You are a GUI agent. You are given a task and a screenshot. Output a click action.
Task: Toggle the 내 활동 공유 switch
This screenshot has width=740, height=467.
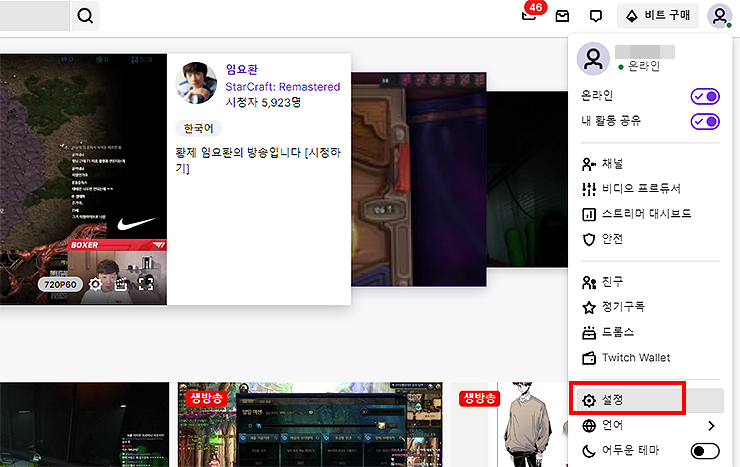(x=705, y=121)
